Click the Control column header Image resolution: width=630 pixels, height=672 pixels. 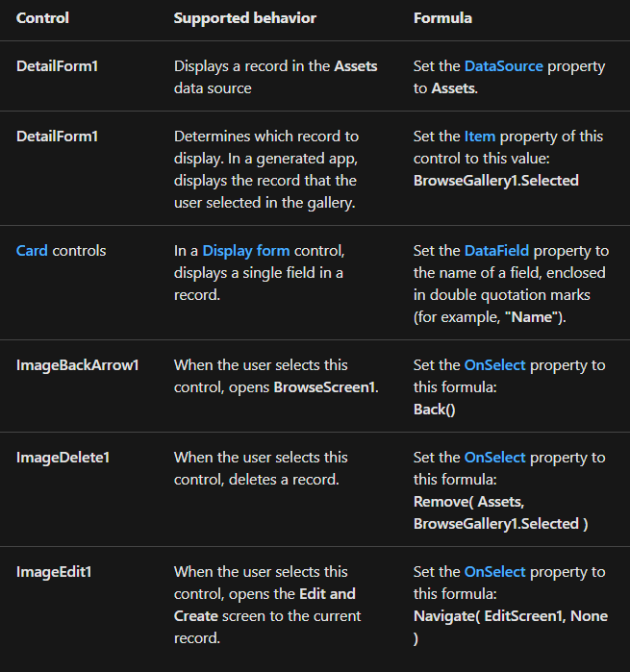[x=42, y=18]
